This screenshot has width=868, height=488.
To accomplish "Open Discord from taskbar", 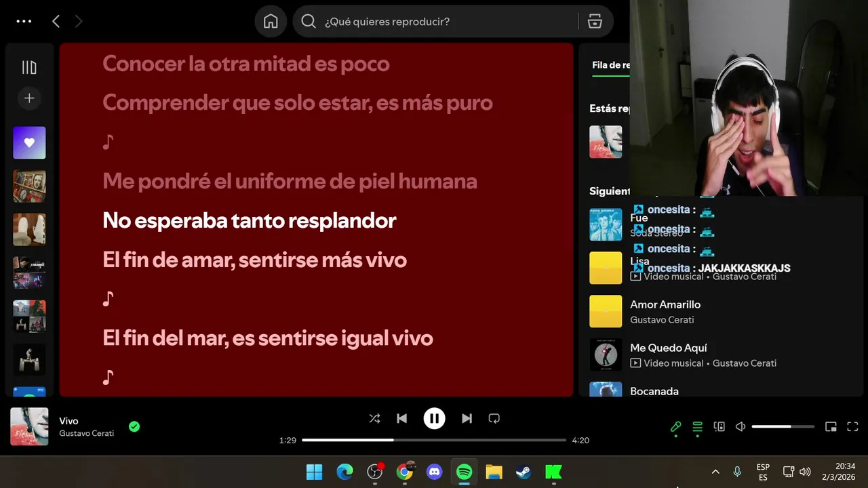I will 435,472.
